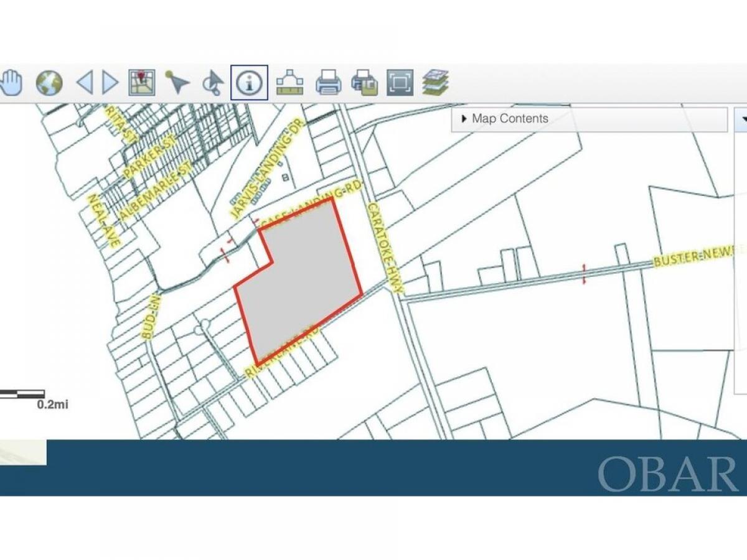This screenshot has height=560, width=747.
Task: Activate the Identify info tool
Action: click(x=249, y=83)
